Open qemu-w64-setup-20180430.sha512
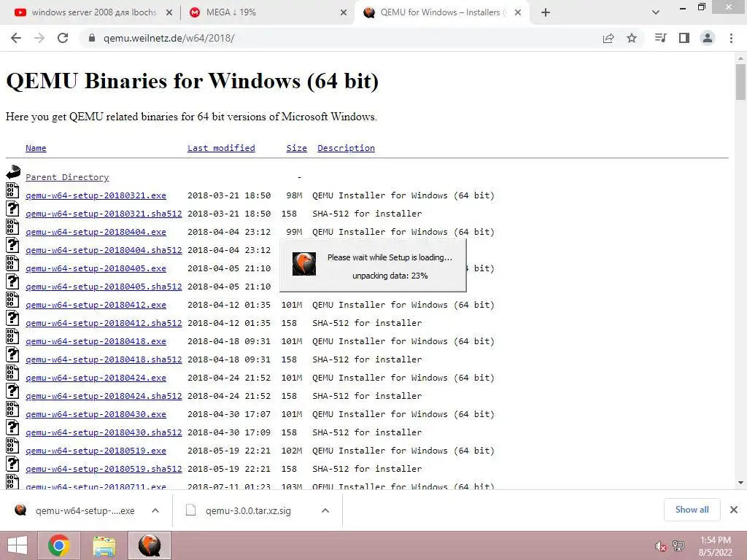The image size is (747, 560). click(x=104, y=432)
